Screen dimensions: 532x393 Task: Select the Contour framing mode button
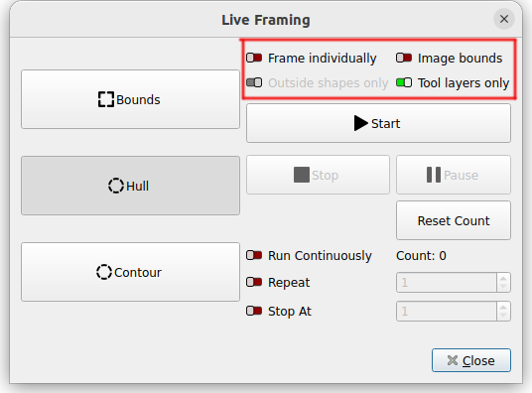click(x=130, y=272)
